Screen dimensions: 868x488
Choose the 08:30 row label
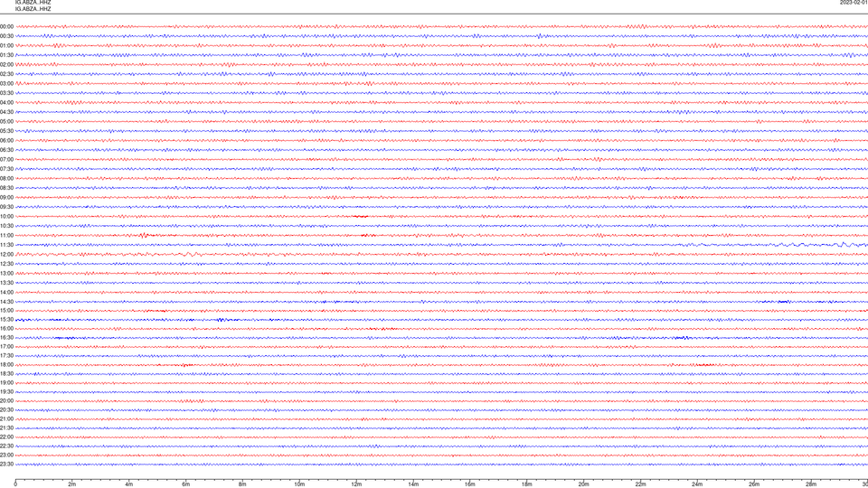click(x=6, y=188)
